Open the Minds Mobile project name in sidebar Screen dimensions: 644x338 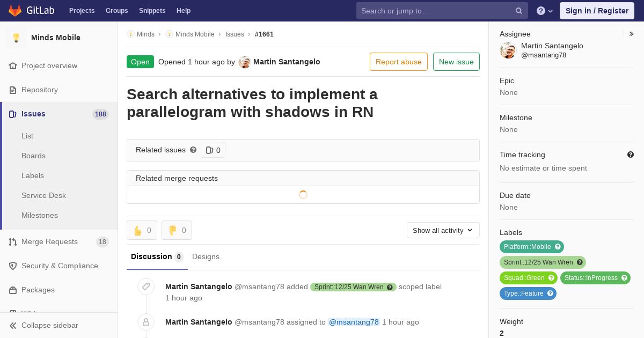coord(56,38)
